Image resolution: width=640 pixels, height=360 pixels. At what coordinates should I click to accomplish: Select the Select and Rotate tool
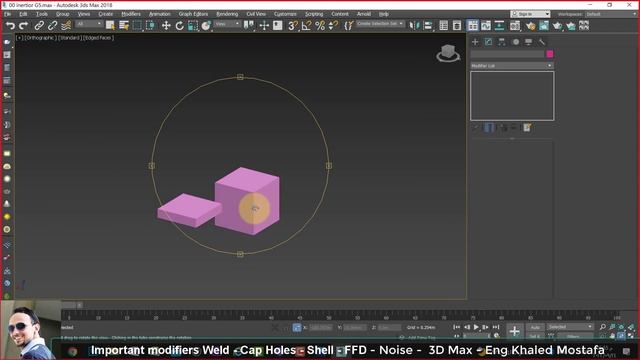click(179, 26)
